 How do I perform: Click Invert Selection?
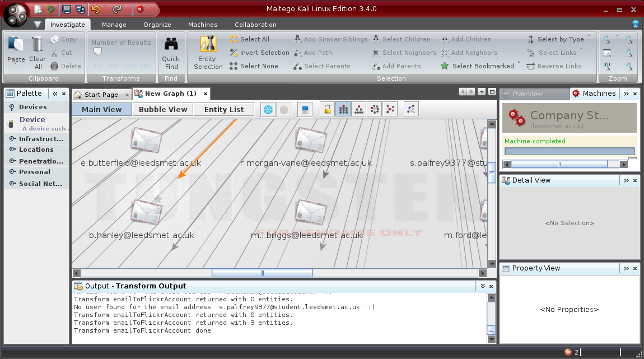click(x=260, y=53)
